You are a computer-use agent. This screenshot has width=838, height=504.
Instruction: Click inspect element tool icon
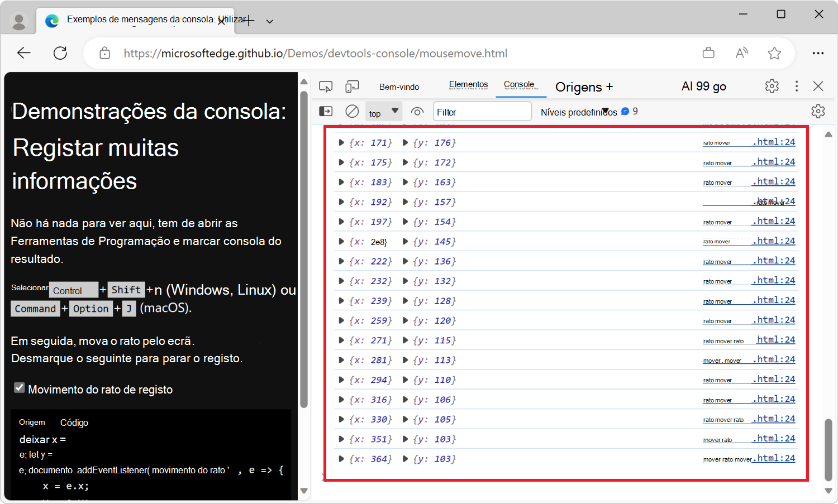coord(326,87)
